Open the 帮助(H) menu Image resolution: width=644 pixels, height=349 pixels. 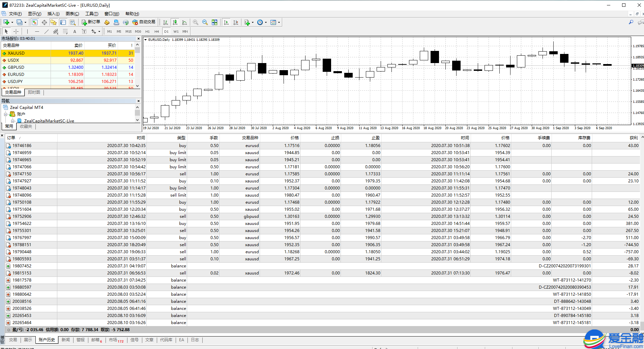[132, 14]
